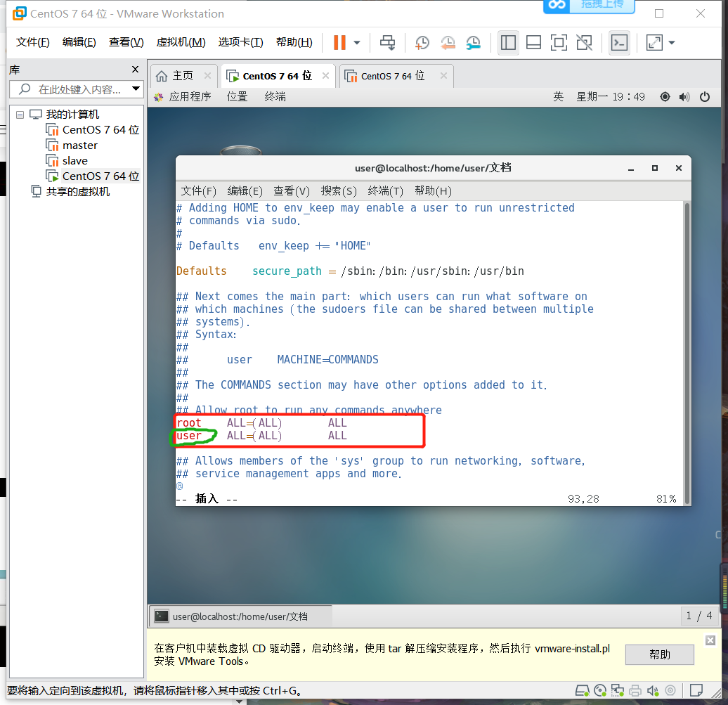Image resolution: width=728 pixels, height=705 pixels.
Task: Select the slave virtual machine
Action: pos(67,161)
